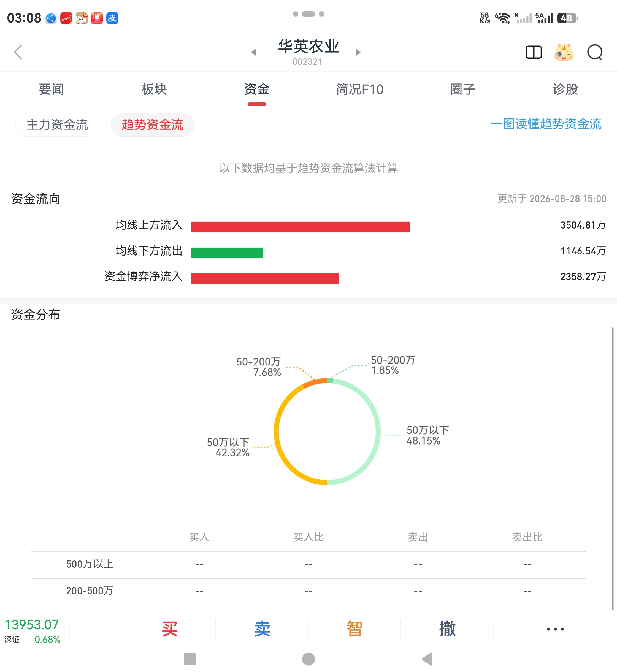Image resolution: width=617 pixels, height=672 pixels.
Task: Tap the 2358.27万 net inflow value
Action: pyautogui.click(x=583, y=277)
